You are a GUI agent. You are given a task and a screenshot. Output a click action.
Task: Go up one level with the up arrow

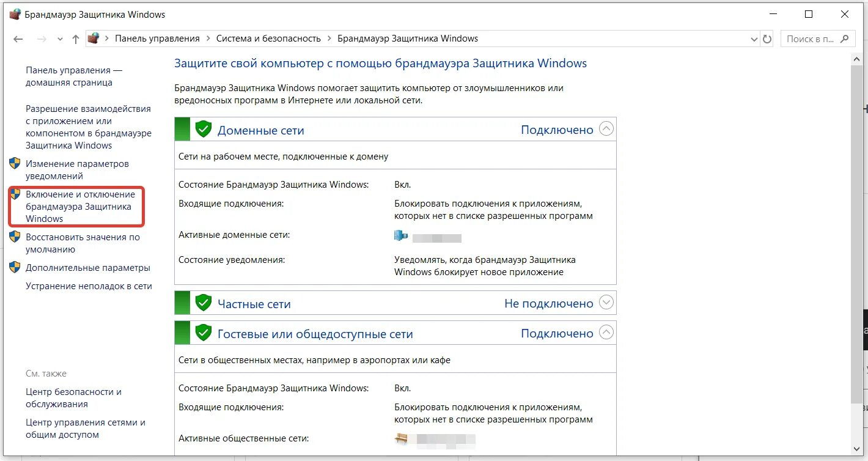(76, 39)
